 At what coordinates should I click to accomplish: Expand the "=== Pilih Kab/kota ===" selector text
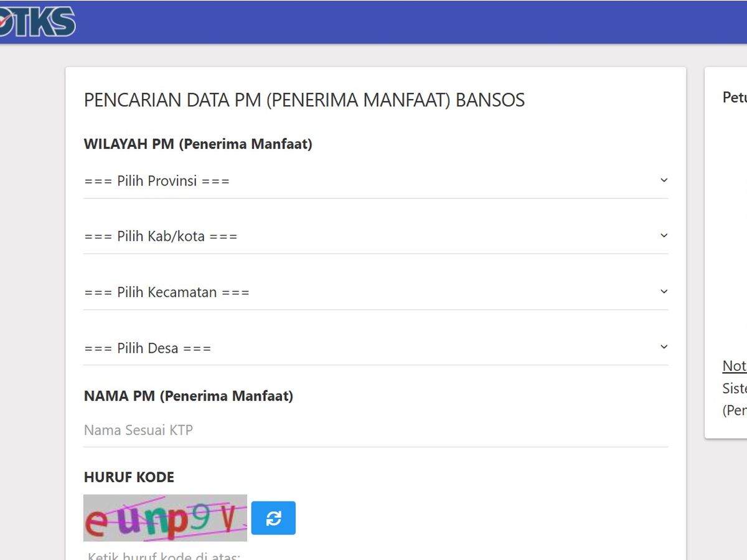tap(161, 236)
